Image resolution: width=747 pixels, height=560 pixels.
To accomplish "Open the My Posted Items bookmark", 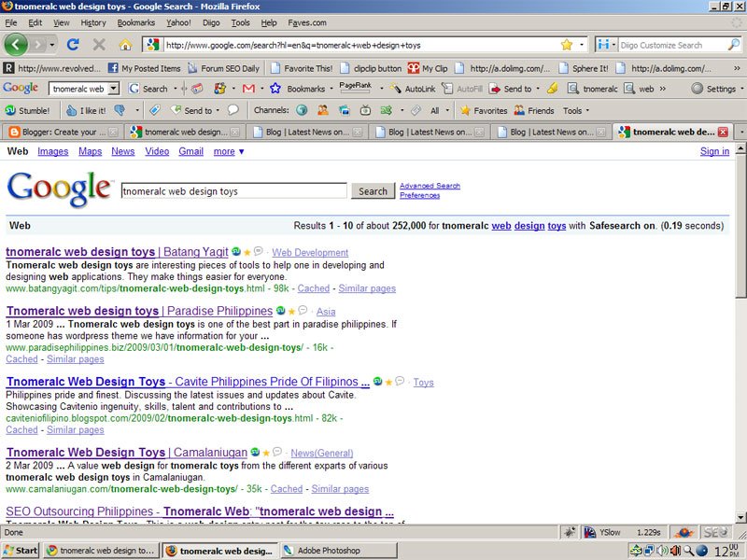I will coord(144,68).
